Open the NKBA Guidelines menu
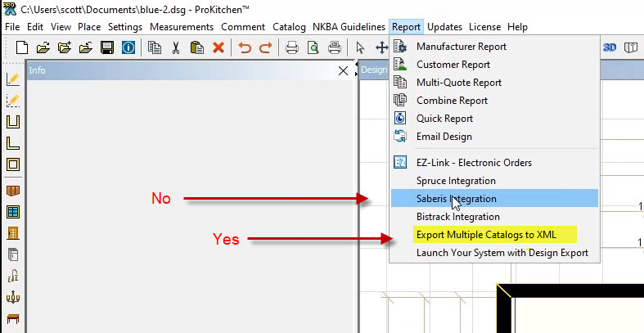This screenshot has height=333, width=644. 349,27
